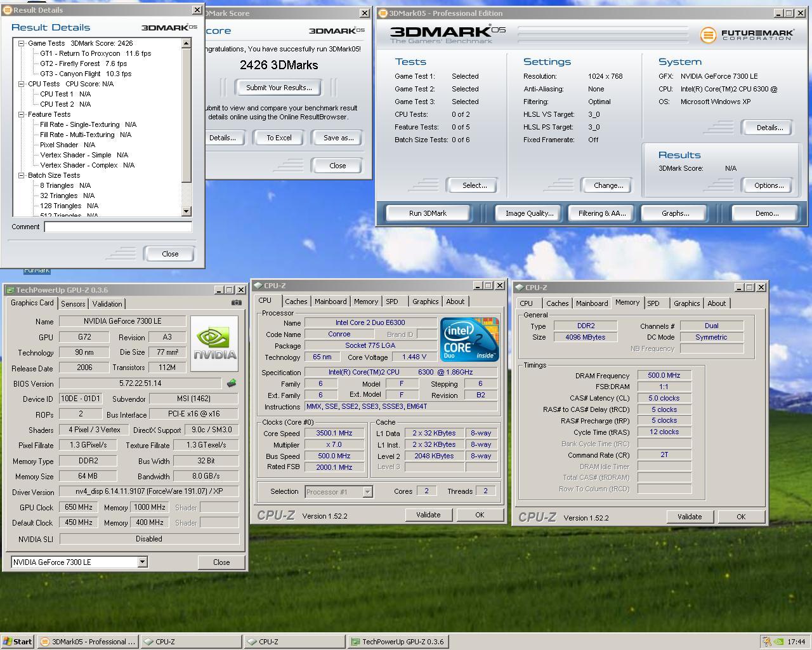Open the Sensors tab in GPU-Z

pyautogui.click(x=73, y=303)
